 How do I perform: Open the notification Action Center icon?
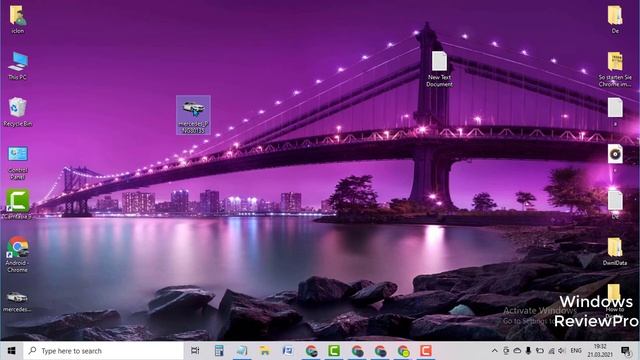625,351
